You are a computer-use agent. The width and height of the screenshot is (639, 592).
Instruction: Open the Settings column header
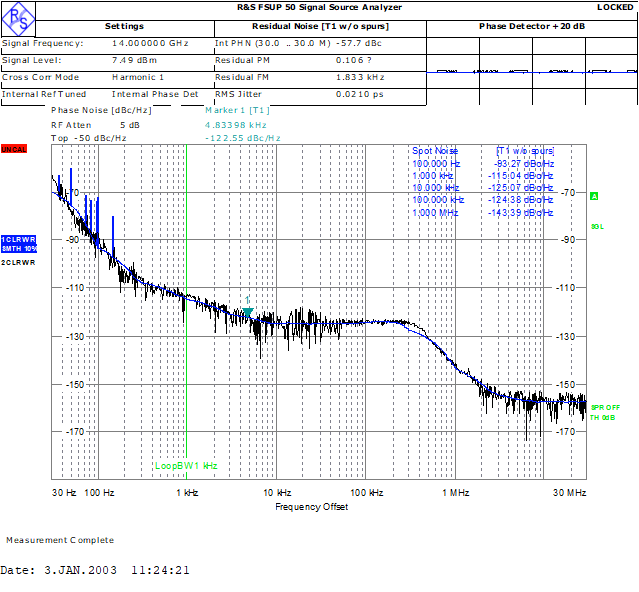click(124, 26)
